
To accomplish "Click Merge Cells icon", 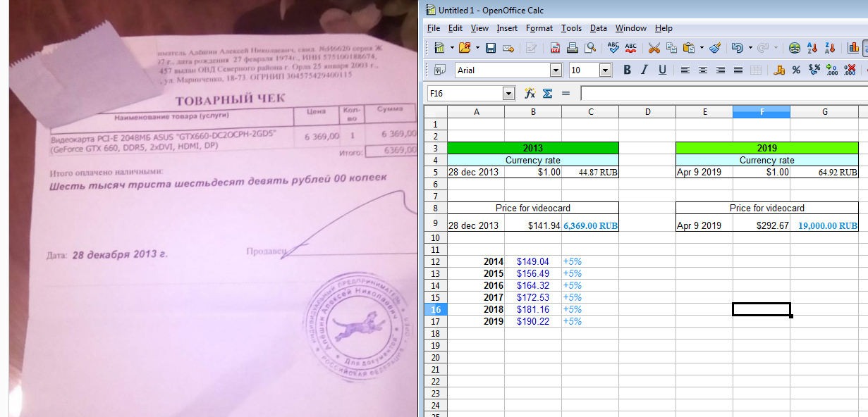I will [x=756, y=70].
